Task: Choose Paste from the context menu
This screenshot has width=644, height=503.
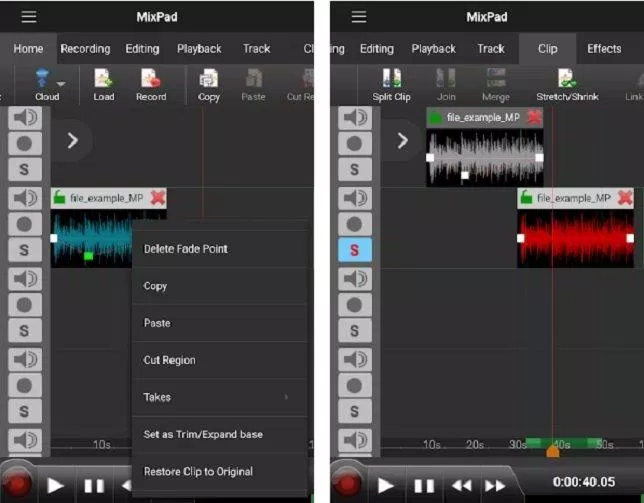Action: click(220, 323)
